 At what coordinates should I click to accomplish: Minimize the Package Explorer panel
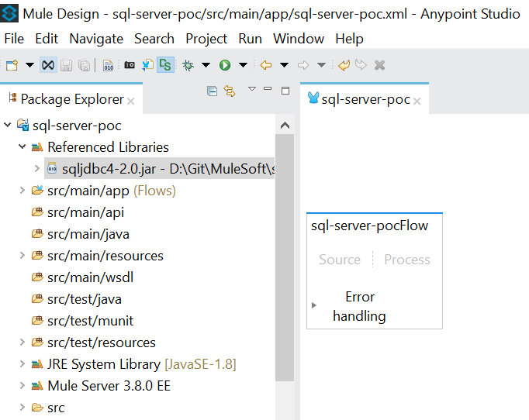tap(268, 88)
